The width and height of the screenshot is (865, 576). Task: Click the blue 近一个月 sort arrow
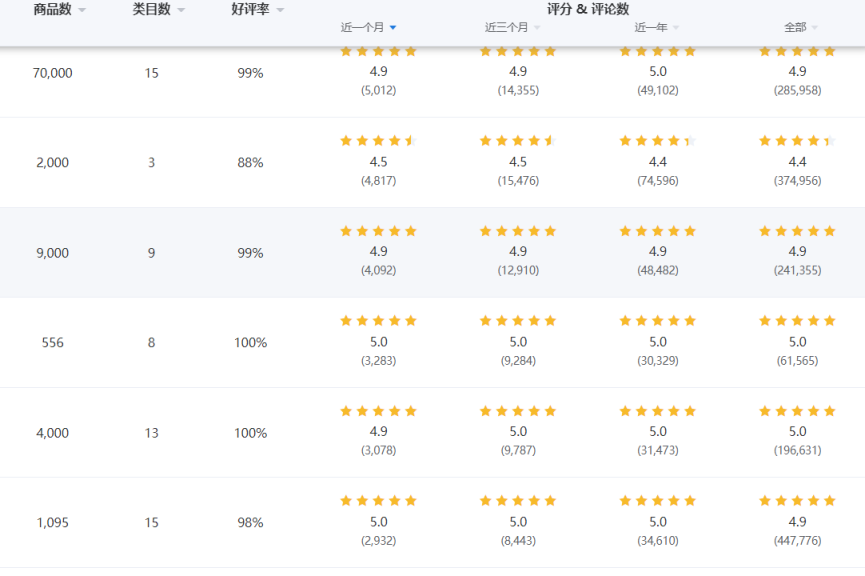tap(393, 28)
